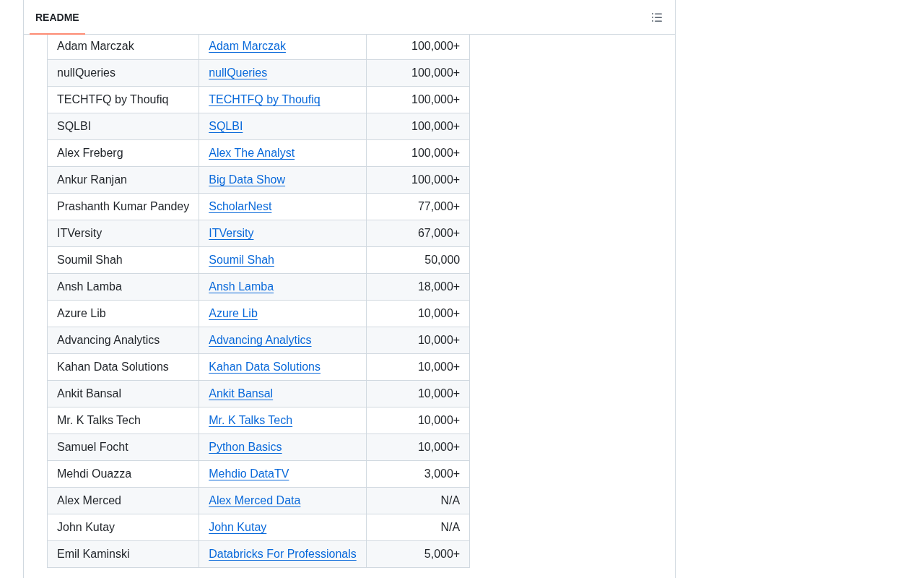Select the name cell 'Mr. K Talks Tech'
This screenshot has height=578, width=924.
tap(123, 420)
